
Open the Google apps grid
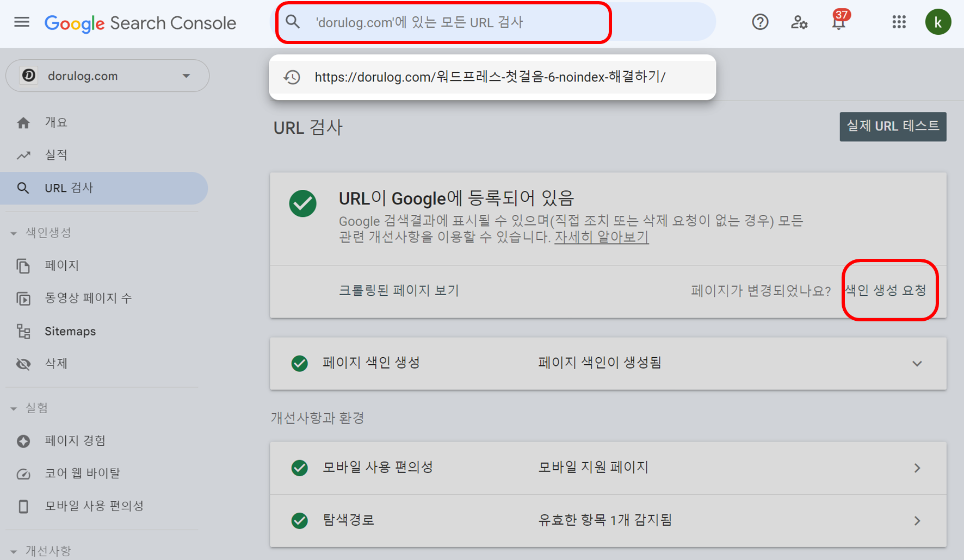(x=899, y=22)
